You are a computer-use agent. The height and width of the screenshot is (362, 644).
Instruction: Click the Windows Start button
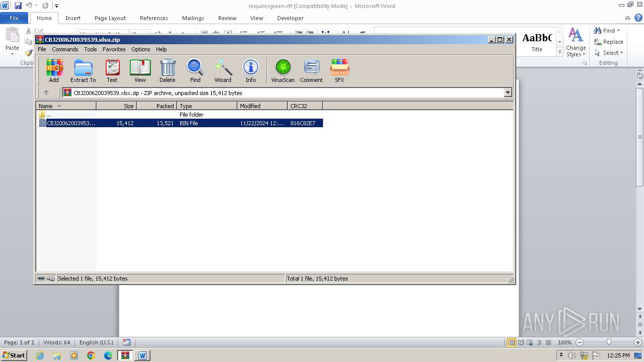coord(14,355)
